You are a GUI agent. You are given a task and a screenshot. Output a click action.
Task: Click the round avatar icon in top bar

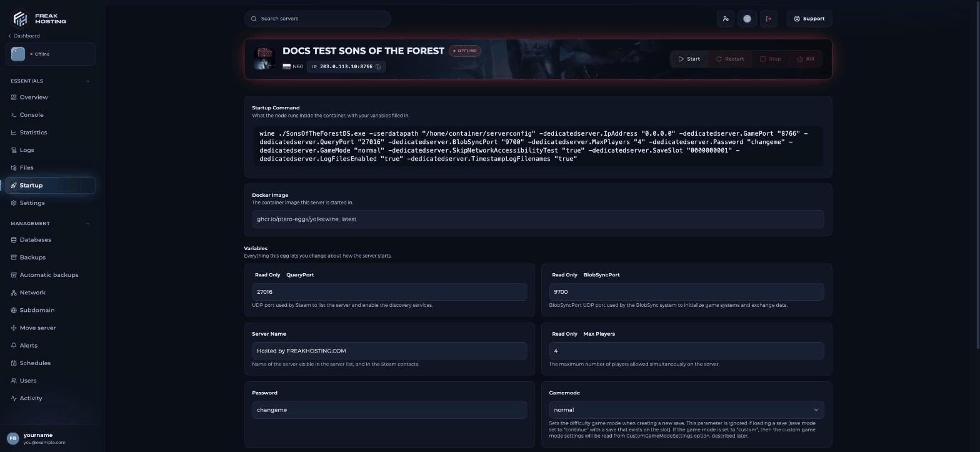[x=747, y=19]
